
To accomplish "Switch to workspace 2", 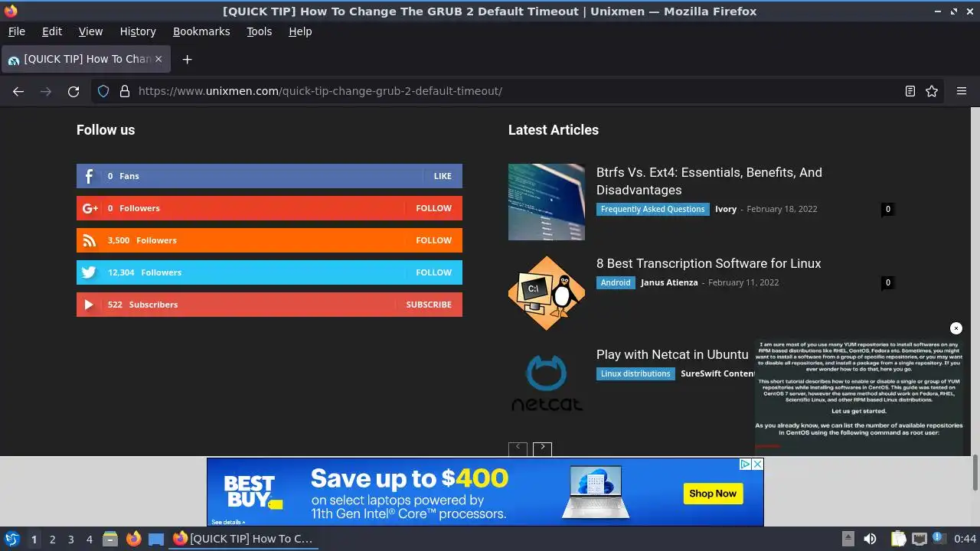I will pyautogui.click(x=52, y=539).
